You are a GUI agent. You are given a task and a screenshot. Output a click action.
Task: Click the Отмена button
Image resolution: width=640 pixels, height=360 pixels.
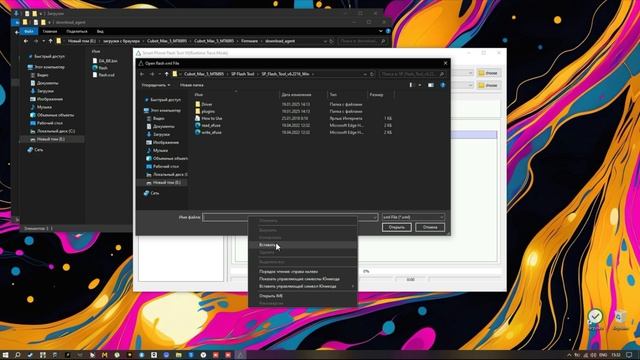[x=430, y=227]
